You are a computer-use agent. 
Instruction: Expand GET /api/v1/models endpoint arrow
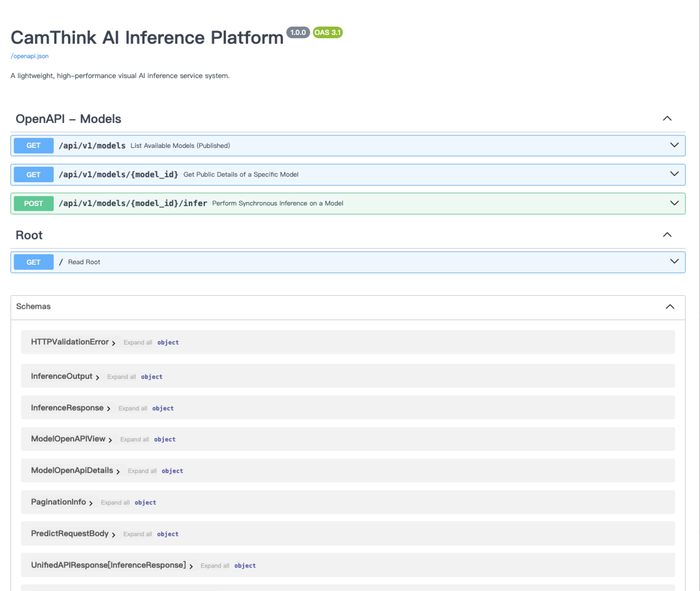point(674,145)
